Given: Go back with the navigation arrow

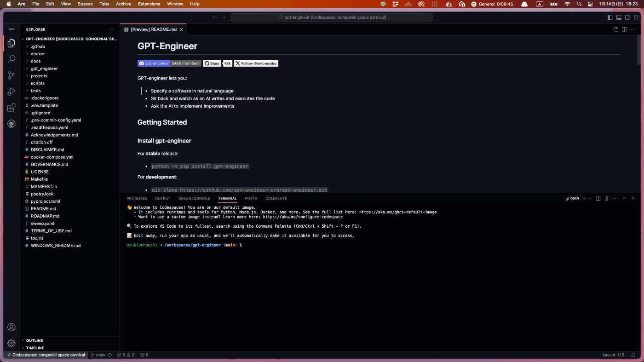Looking at the screenshot, I should tap(215, 17).
